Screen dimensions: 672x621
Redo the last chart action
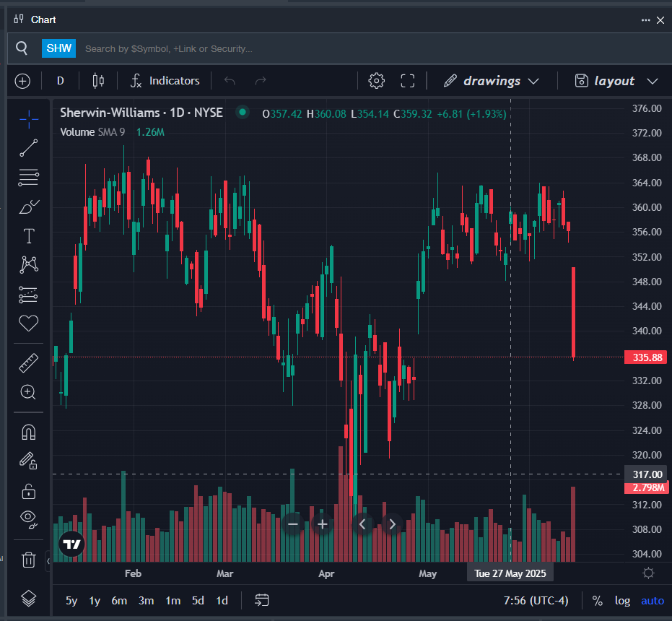261,81
